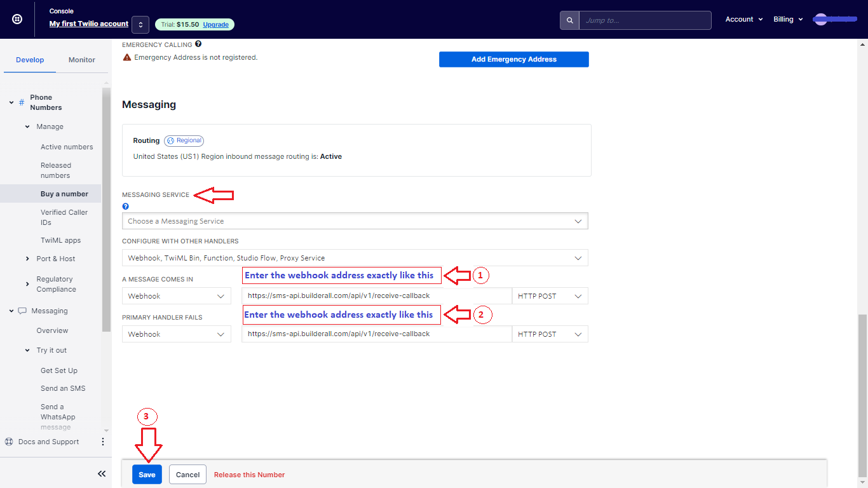This screenshot has height=488, width=868.
Task: Open Docs and Support
Action: pos(48,442)
